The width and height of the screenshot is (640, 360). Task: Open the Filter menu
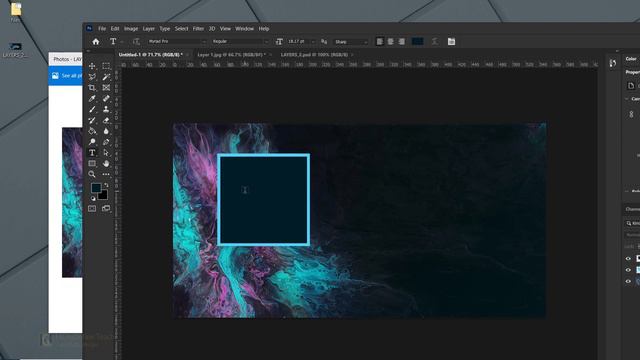198,29
